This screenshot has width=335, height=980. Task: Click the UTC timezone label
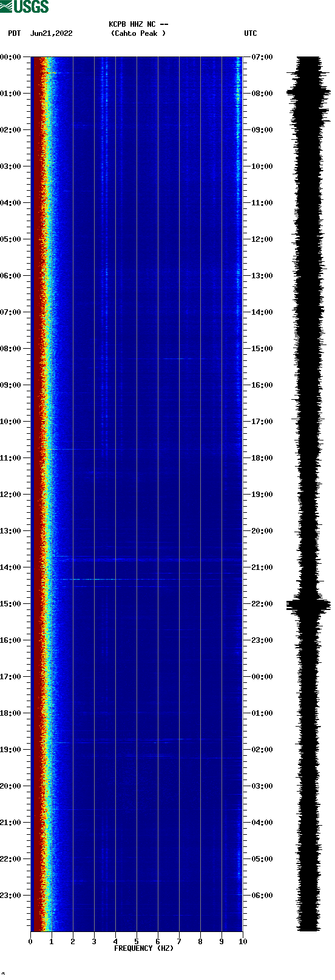point(251,33)
